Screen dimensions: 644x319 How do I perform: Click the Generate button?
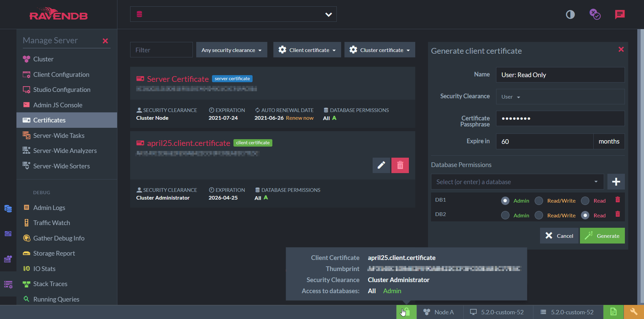(602, 236)
